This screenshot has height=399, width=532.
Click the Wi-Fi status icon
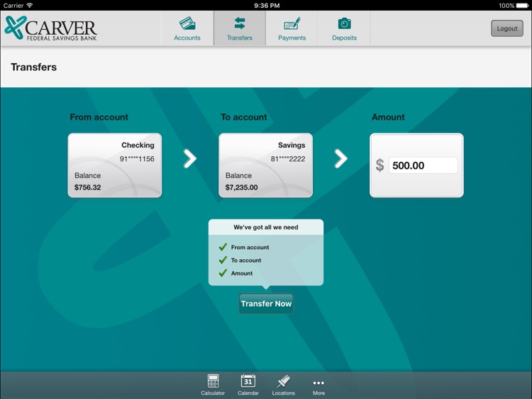tap(30, 5)
